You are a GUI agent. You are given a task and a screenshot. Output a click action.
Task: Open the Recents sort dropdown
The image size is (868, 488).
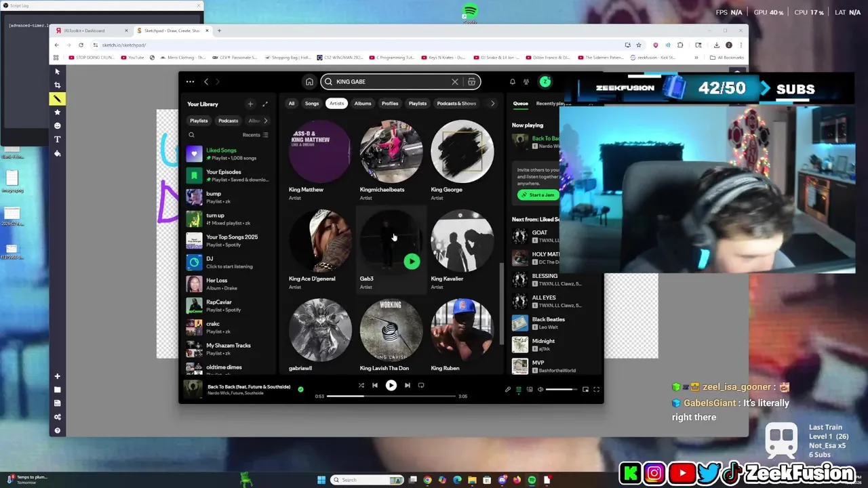256,135
